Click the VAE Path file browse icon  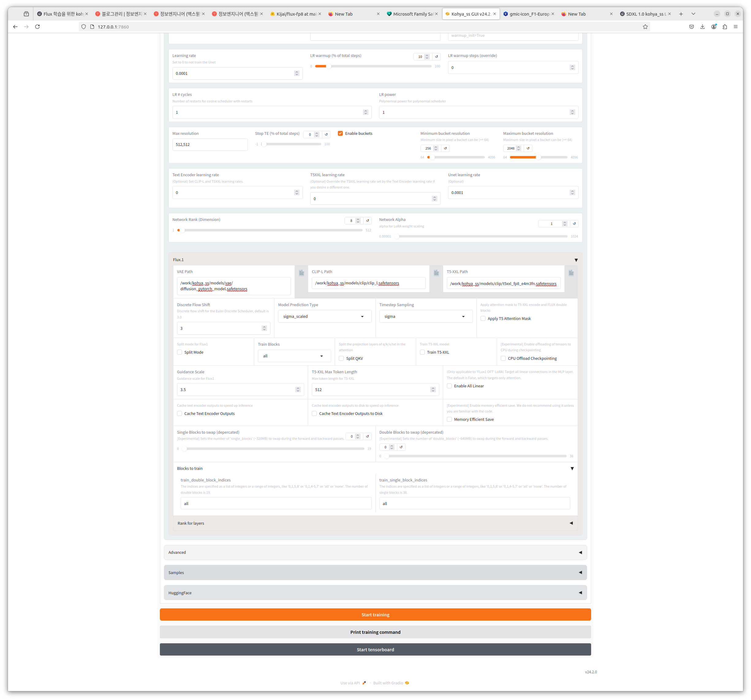coord(301,273)
